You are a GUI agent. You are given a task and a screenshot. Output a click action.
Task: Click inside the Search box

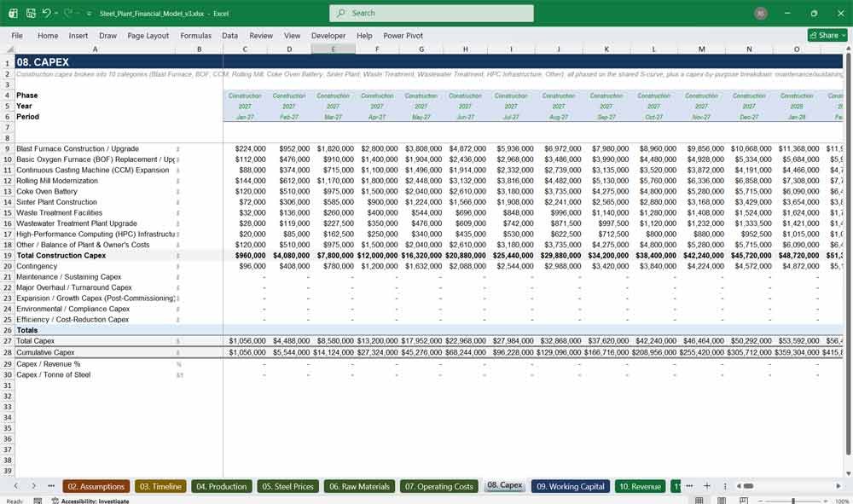click(x=432, y=13)
